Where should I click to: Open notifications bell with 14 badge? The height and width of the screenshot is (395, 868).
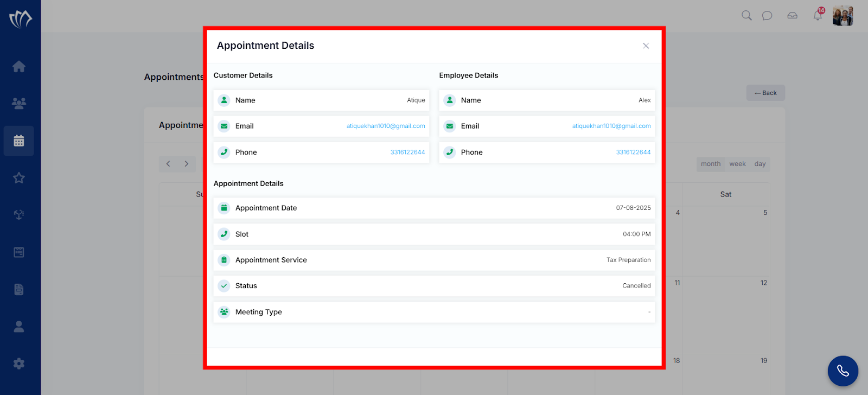pos(818,15)
